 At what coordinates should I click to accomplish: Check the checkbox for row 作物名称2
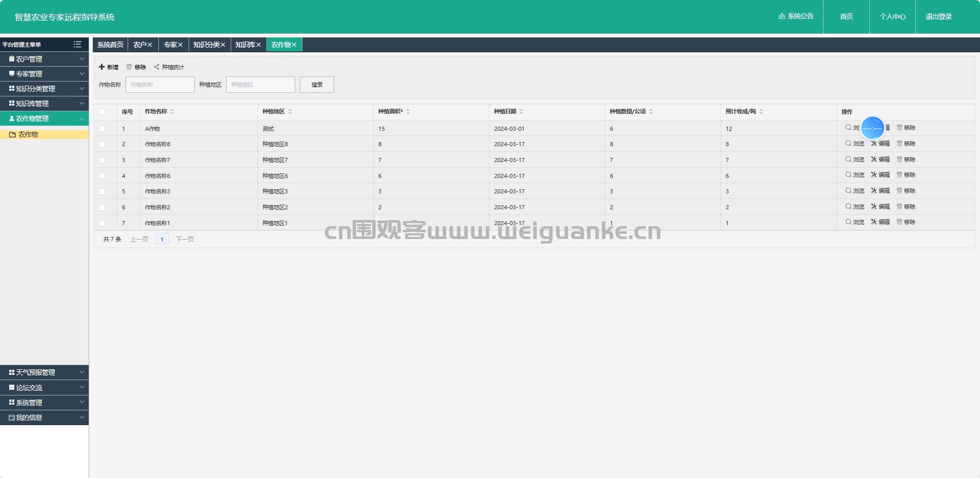pos(102,207)
